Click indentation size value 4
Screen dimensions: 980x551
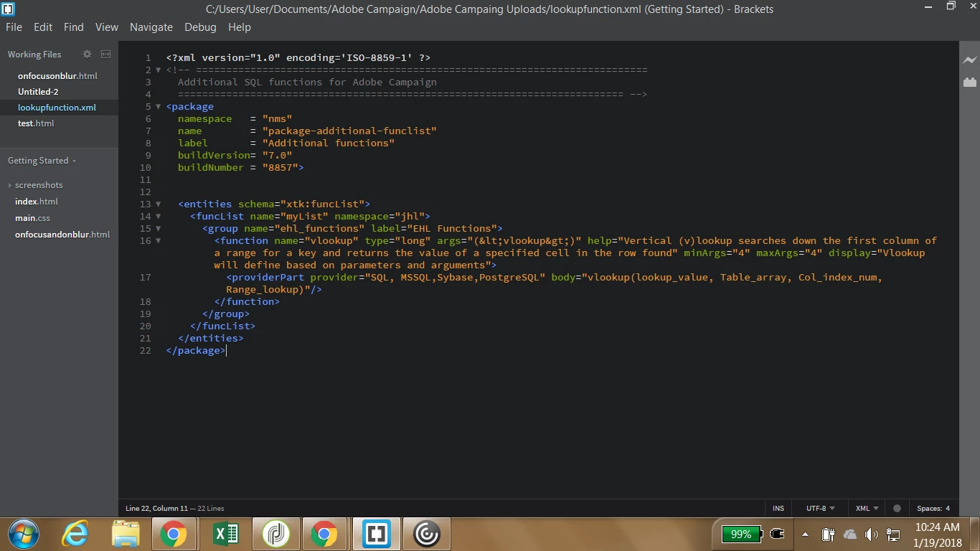click(948, 509)
